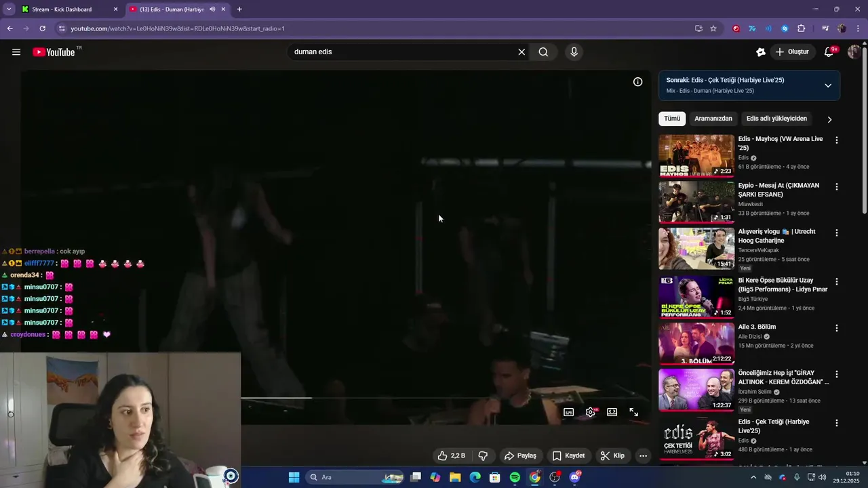Open Spotify from the taskbar
The image size is (868, 488).
point(515,477)
